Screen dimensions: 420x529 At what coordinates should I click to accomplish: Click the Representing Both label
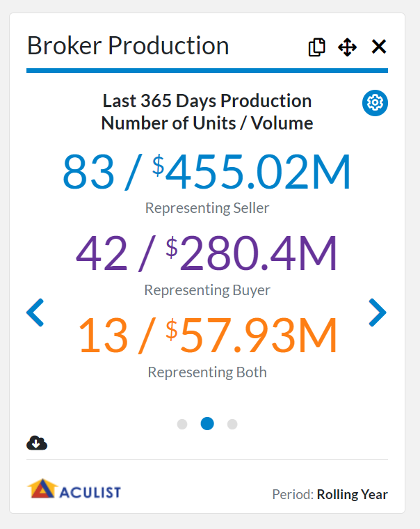pyautogui.click(x=207, y=372)
